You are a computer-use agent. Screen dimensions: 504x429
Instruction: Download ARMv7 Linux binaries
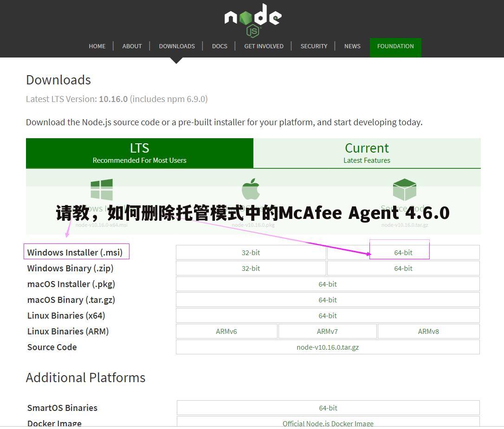click(327, 331)
